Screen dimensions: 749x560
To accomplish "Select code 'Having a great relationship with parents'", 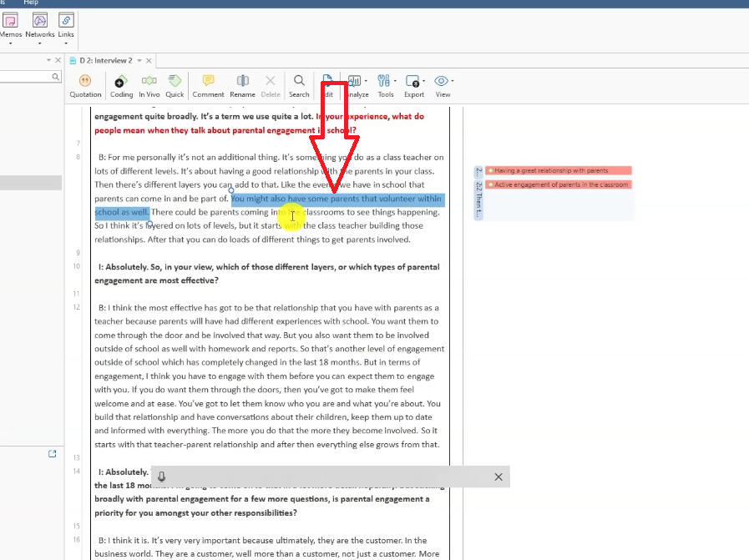I will coord(550,170).
